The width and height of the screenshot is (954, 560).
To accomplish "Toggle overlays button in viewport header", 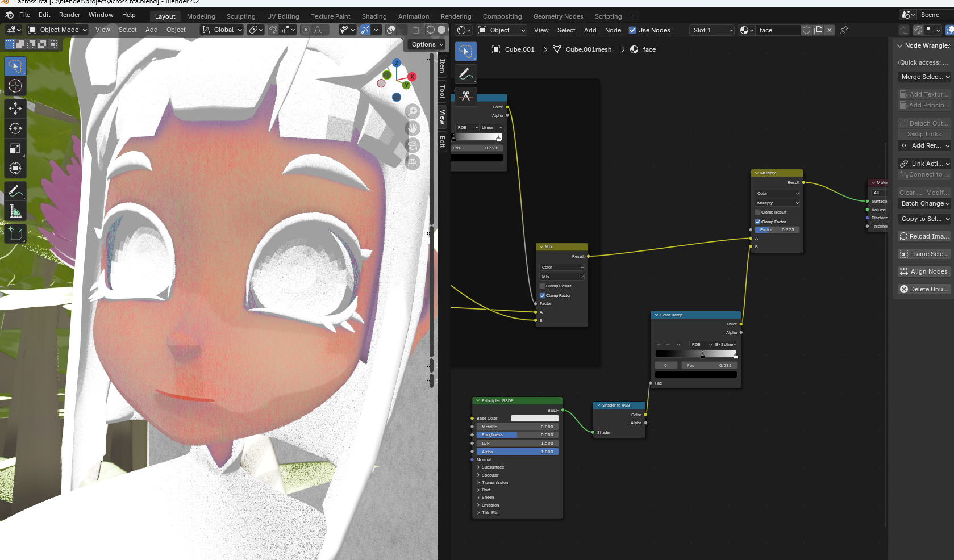I will pos(391,30).
